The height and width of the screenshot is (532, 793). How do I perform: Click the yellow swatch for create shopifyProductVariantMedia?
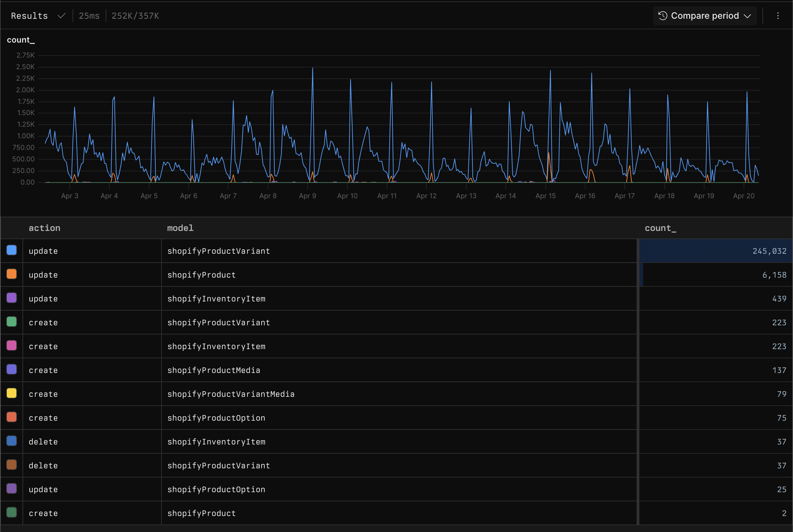[x=12, y=393]
